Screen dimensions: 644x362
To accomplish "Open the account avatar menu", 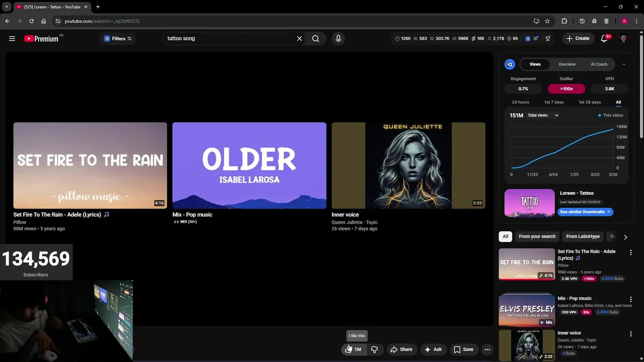I will tap(623, 38).
